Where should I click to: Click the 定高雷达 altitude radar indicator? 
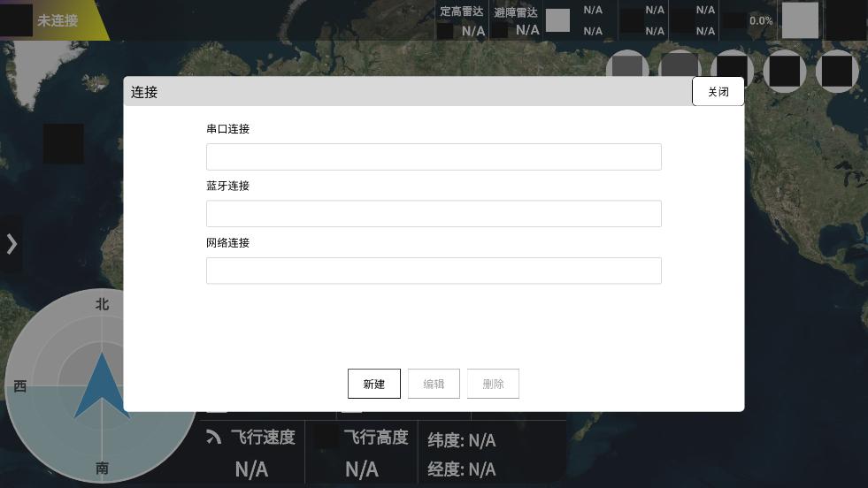pos(462,21)
